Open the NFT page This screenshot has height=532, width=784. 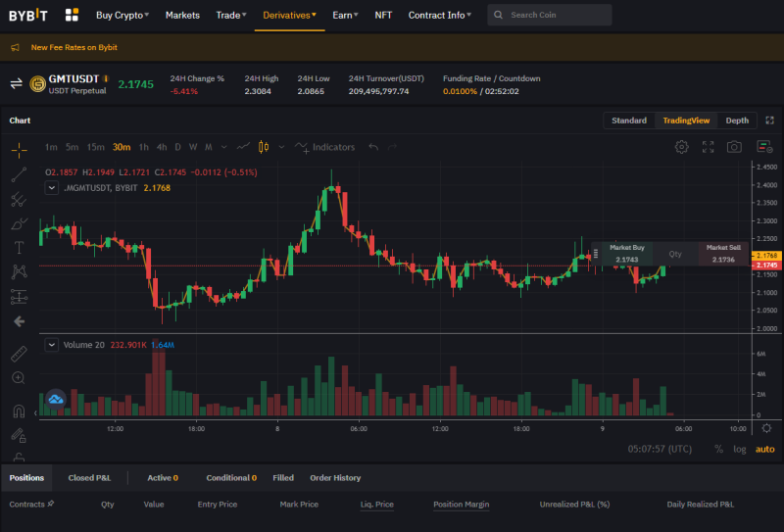(383, 15)
